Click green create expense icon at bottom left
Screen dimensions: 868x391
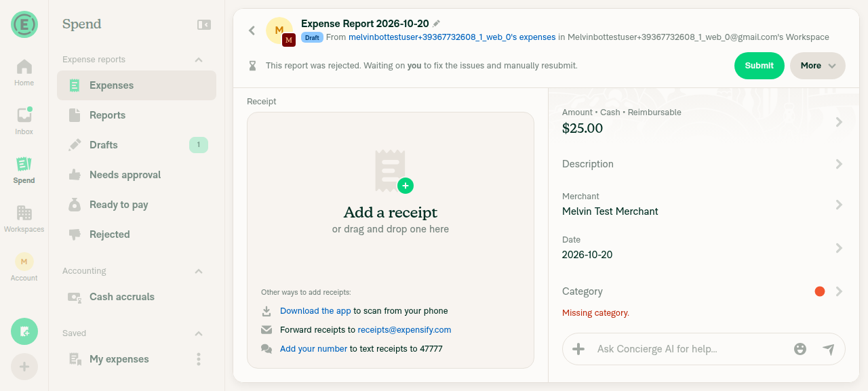24,331
